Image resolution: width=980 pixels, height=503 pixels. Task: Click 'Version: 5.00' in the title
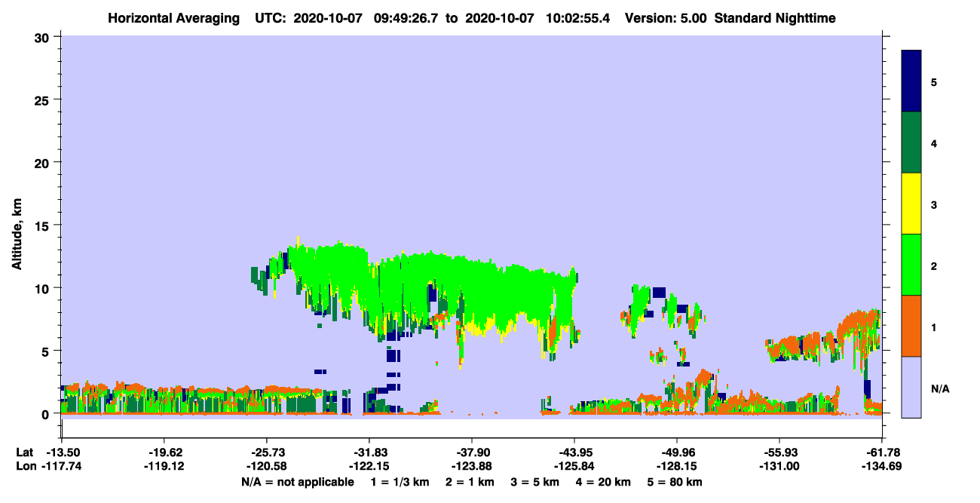coord(665,17)
